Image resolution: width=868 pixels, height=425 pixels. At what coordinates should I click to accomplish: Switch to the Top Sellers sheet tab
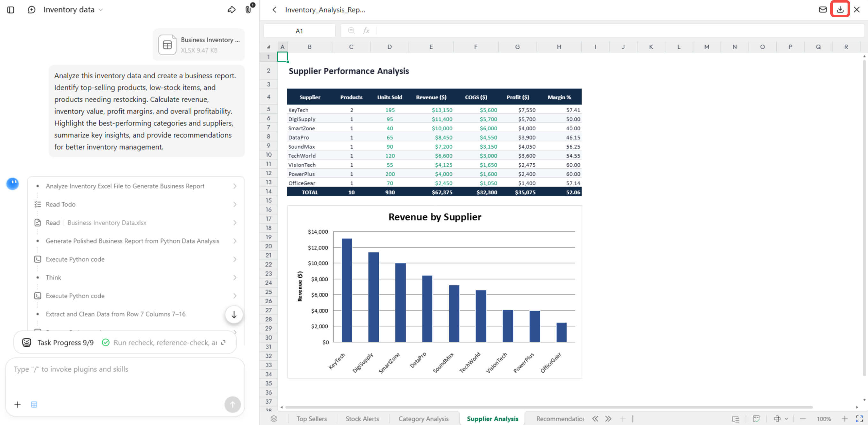point(312,419)
